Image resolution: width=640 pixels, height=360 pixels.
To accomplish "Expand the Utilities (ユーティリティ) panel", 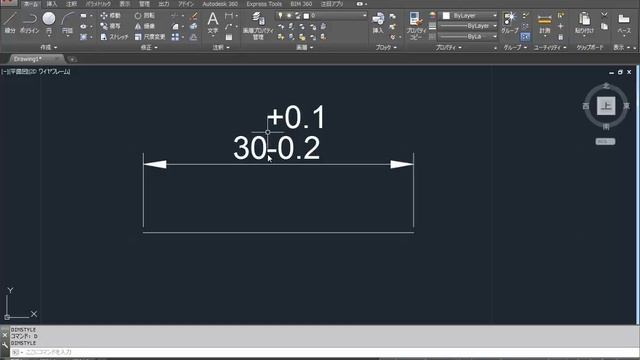I will (x=550, y=47).
